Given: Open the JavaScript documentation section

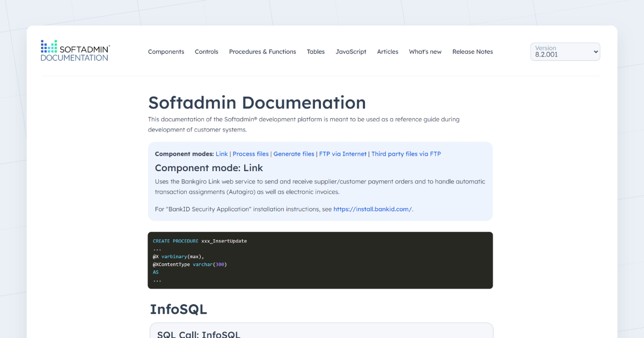Looking at the screenshot, I should coord(351,52).
